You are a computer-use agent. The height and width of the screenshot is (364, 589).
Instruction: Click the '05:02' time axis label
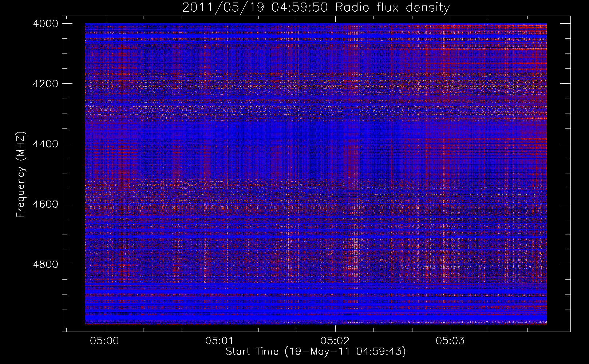click(x=335, y=341)
